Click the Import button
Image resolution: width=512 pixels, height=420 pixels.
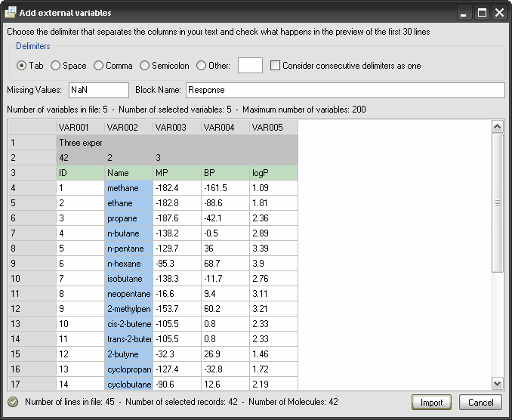click(x=431, y=403)
